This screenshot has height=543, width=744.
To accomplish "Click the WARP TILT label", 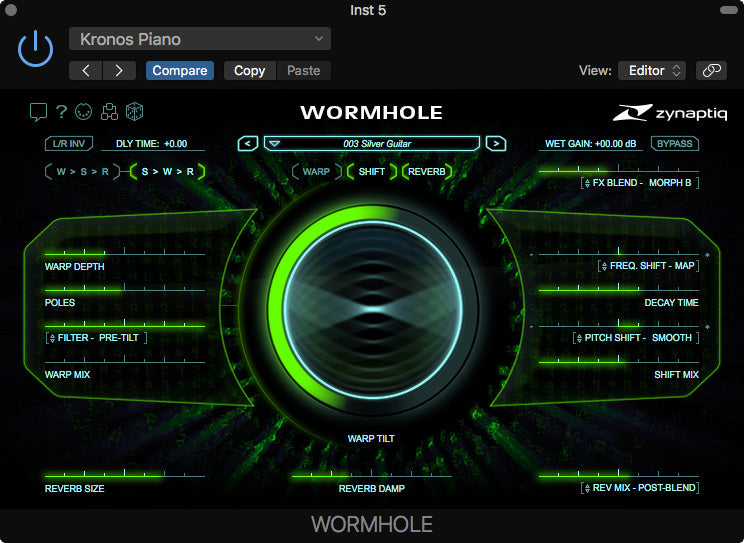I will click(371, 439).
